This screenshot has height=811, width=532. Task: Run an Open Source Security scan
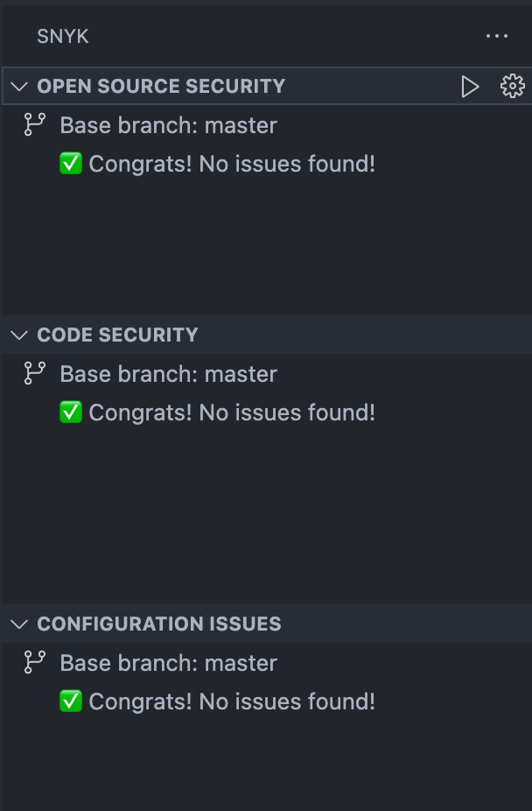coord(471,86)
